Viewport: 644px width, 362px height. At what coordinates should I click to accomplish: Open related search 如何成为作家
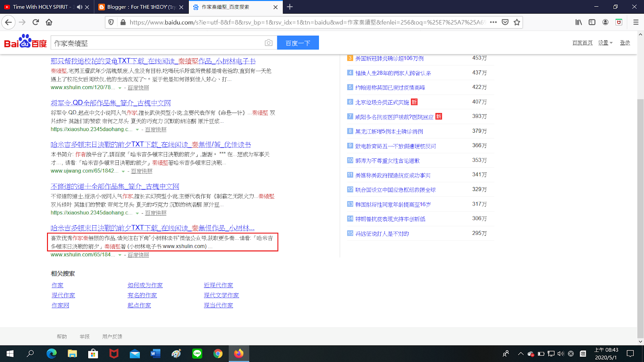pyautogui.click(x=145, y=285)
